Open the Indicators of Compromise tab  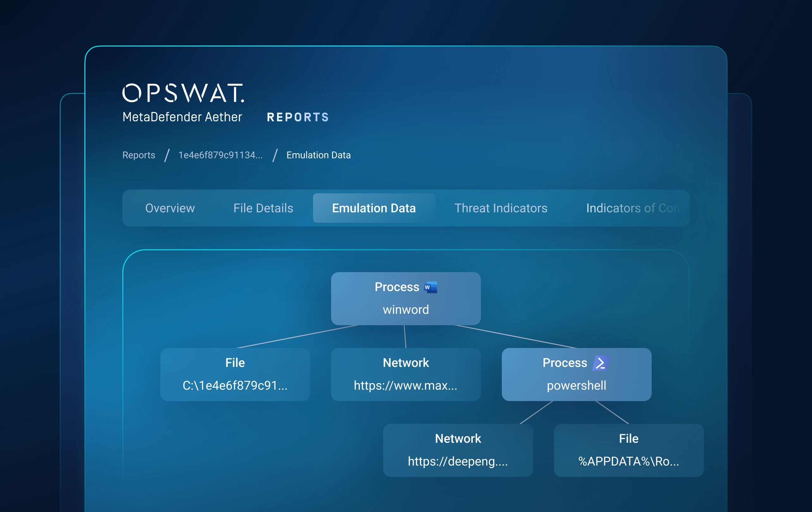(632, 208)
